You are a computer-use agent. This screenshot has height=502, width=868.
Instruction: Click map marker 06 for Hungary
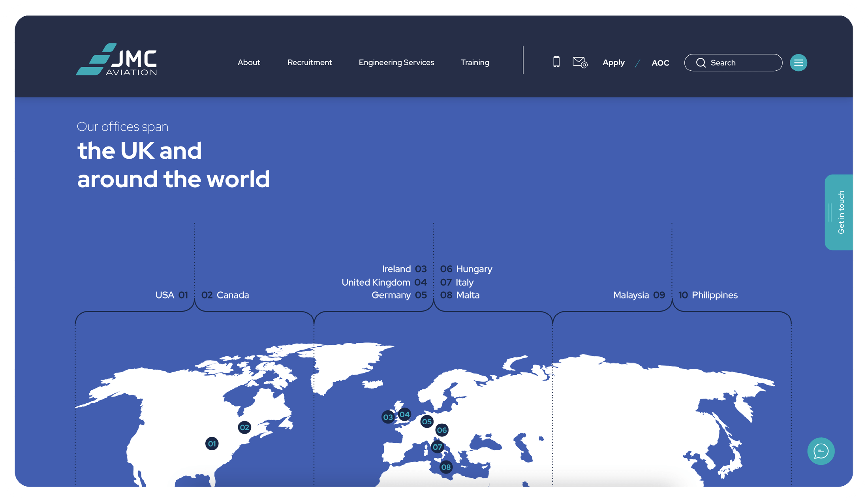point(442,430)
